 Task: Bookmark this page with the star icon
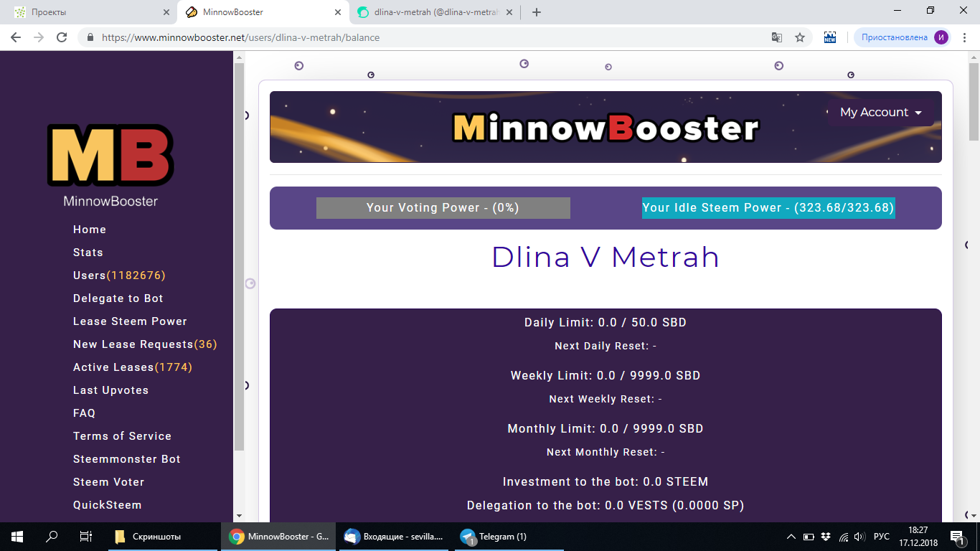[x=800, y=37]
